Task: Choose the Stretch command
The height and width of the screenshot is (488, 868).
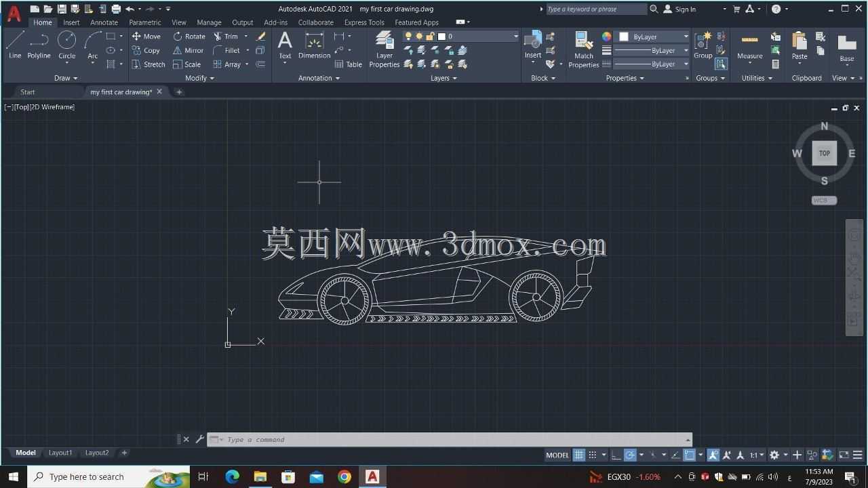Action: pos(149,64)
